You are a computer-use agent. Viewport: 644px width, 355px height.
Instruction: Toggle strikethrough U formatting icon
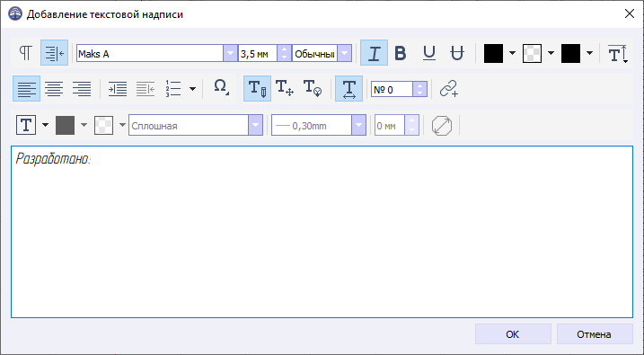[457, 53]
